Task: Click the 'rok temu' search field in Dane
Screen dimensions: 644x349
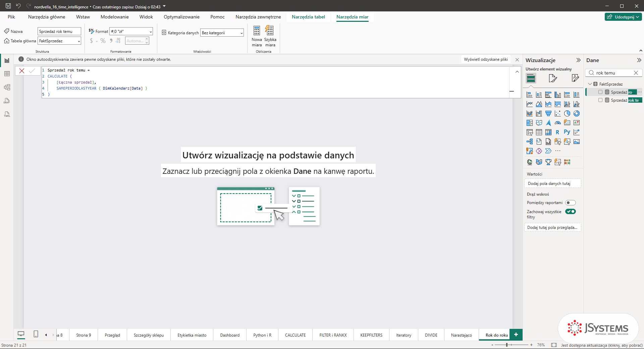Action: click(614, 73)
